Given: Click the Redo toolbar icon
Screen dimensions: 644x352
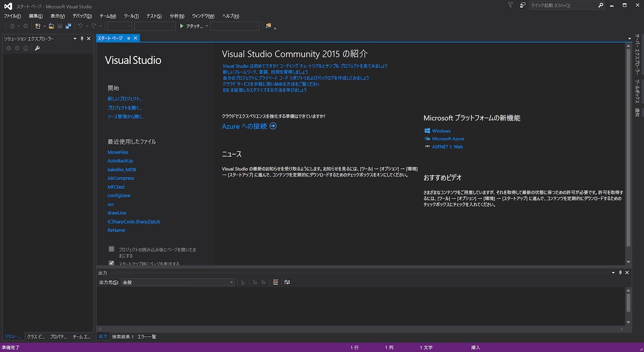Looking at the screenshot, I should [x=94, y=26].
